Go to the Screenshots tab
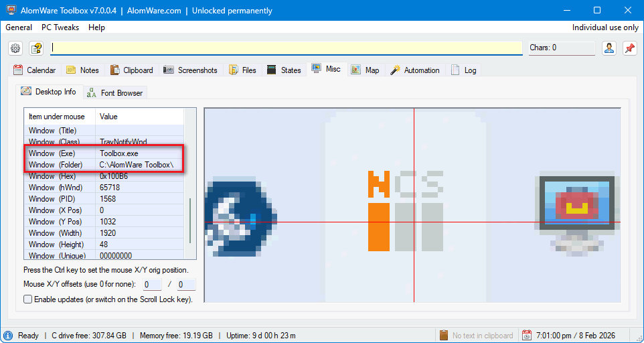 190,70
